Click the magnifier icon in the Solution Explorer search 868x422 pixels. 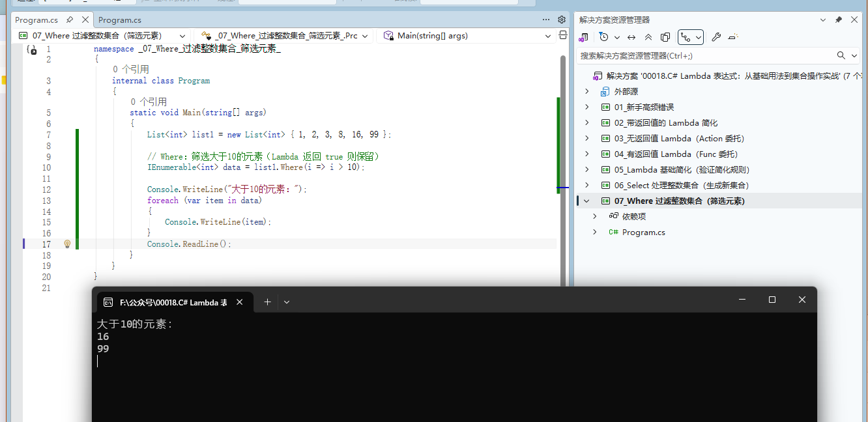click(841, 55)
